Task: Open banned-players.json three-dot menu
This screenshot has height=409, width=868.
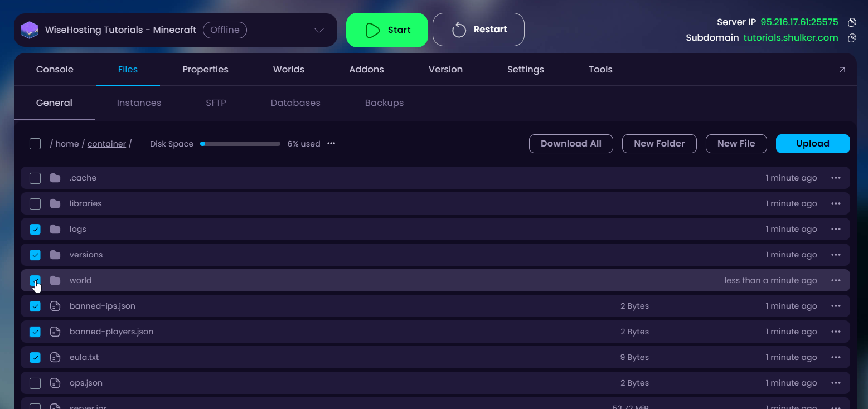Action: coord(836,332)
